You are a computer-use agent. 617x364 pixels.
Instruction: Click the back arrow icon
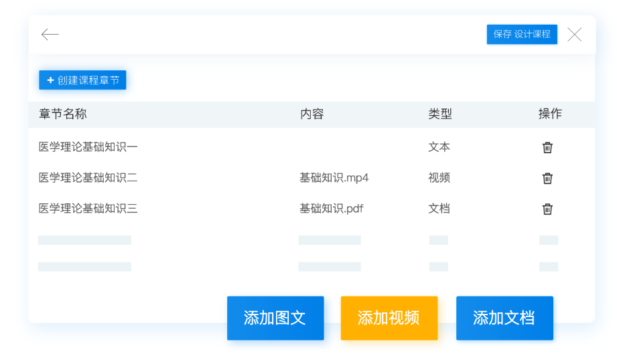click(50, 35)
